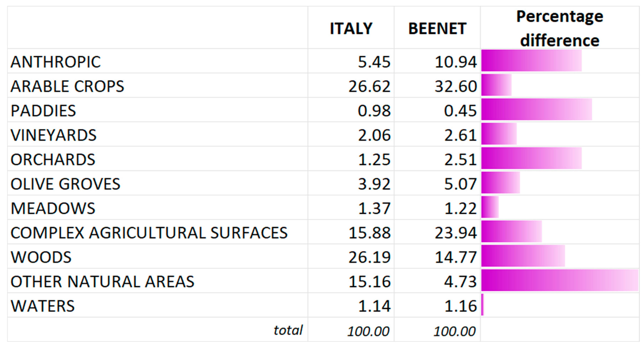
Task: Select the Italy total 100.00 cell
Action: click(x=368, y=331)
